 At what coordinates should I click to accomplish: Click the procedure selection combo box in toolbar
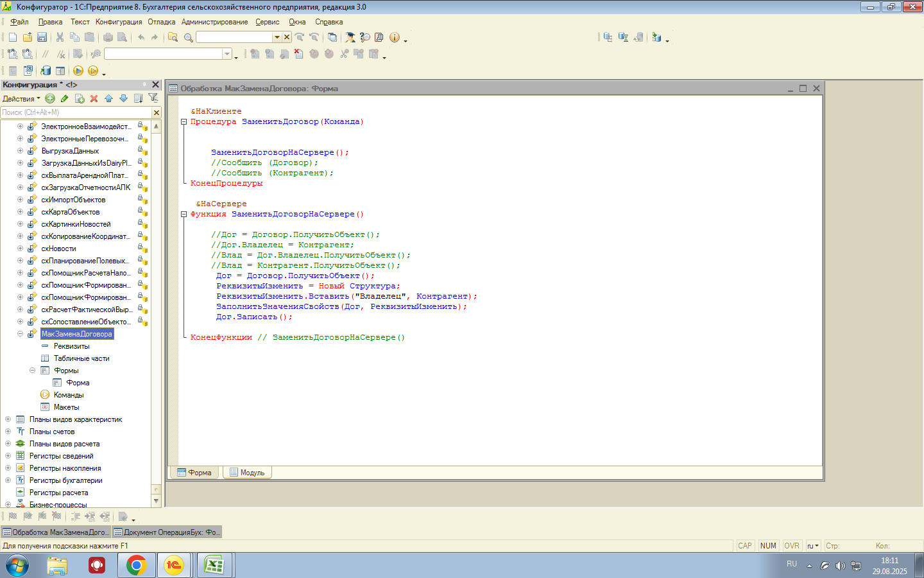pos(168,54)
